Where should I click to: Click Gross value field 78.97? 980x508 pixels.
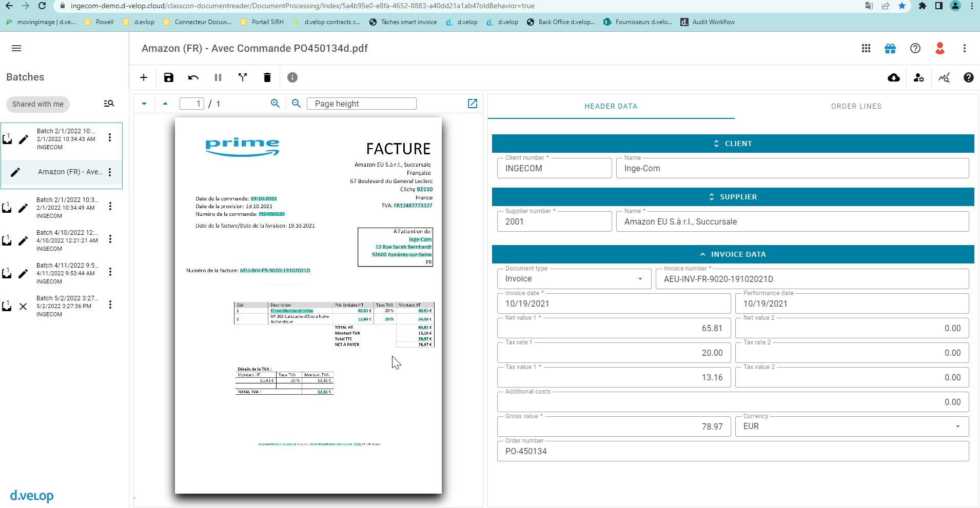(x=614, y=426)
